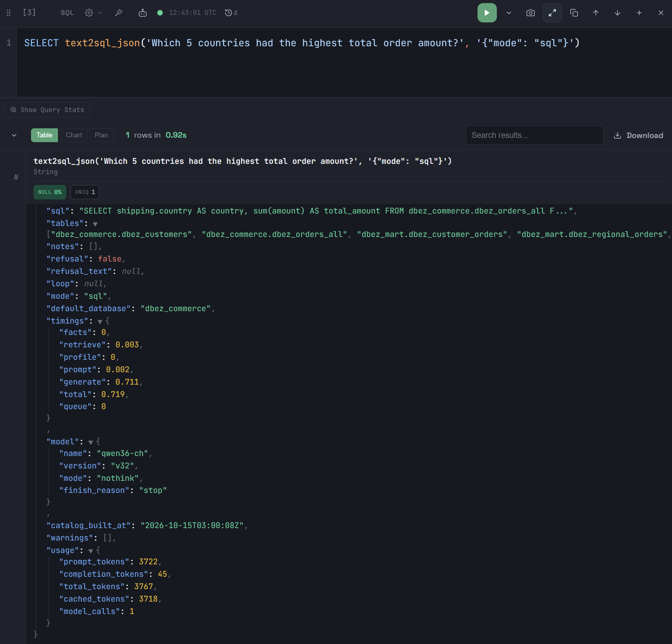The image size is (672, 644).
Task: Click the NULL 0% badge
Action: pos(50,192)
